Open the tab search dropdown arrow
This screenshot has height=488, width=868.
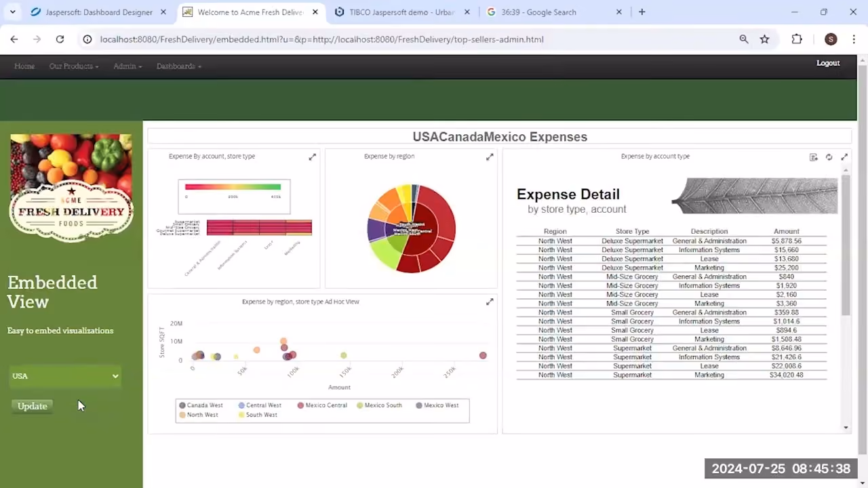pos(12,12)
